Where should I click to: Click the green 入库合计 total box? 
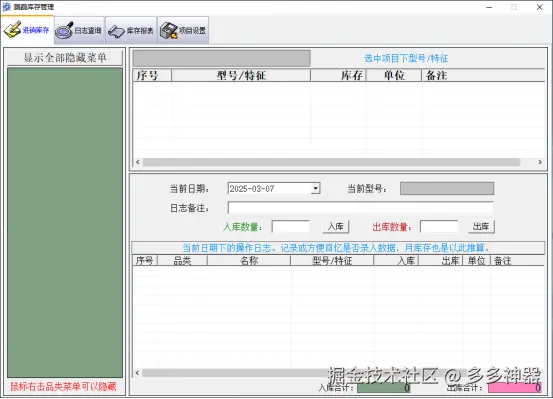click(x=383, y=388)
